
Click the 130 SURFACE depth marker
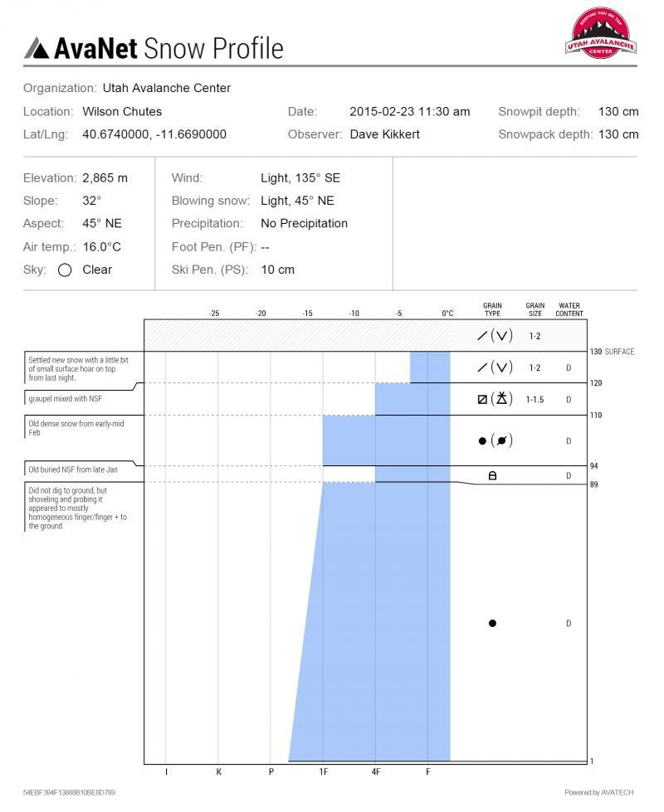tap(612, 353)
